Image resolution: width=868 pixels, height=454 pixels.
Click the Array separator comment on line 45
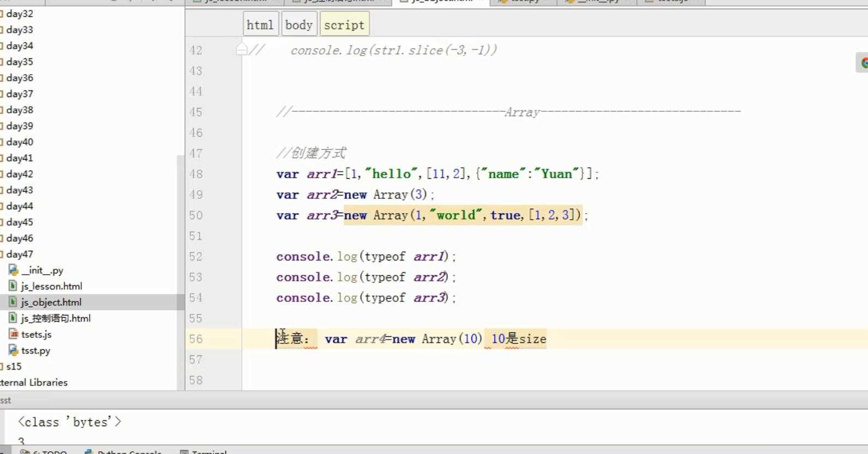[508, 112]
